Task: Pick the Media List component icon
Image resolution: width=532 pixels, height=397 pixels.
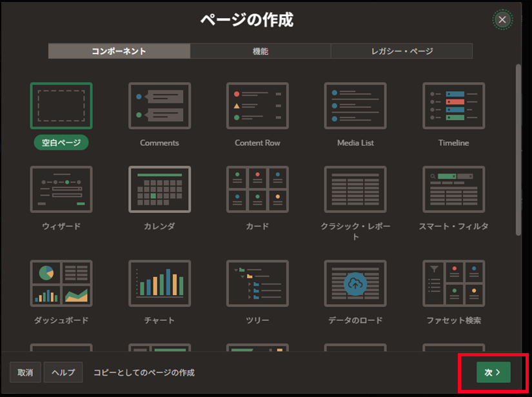Action: [x=355, y=106]
